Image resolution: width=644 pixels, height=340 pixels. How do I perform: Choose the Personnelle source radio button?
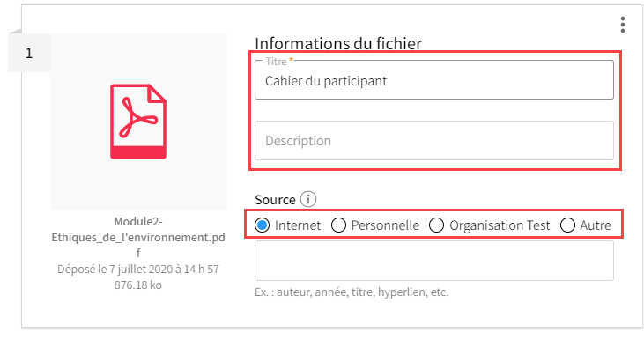(338, 225)
